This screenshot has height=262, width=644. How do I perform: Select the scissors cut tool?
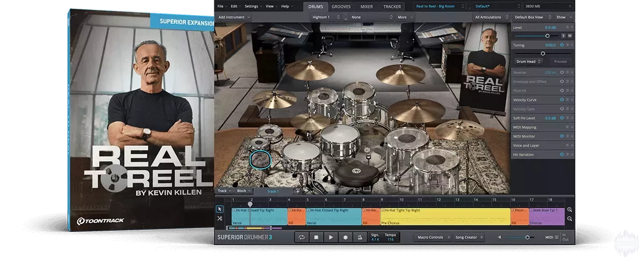[x=219, y=219]
